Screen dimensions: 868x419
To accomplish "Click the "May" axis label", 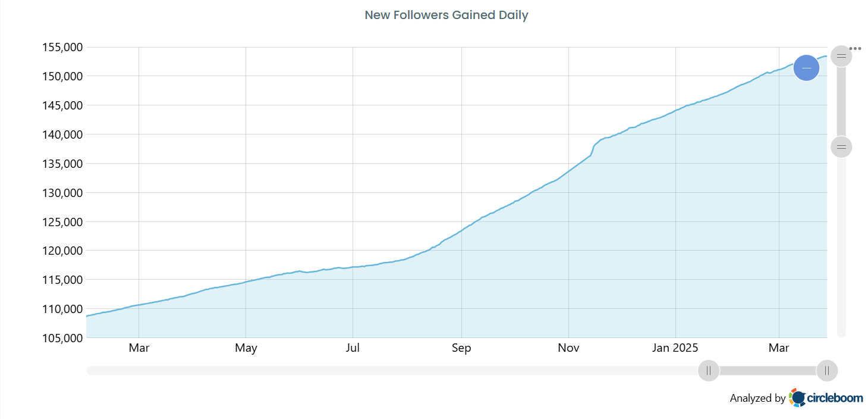I will click(246, 348).
